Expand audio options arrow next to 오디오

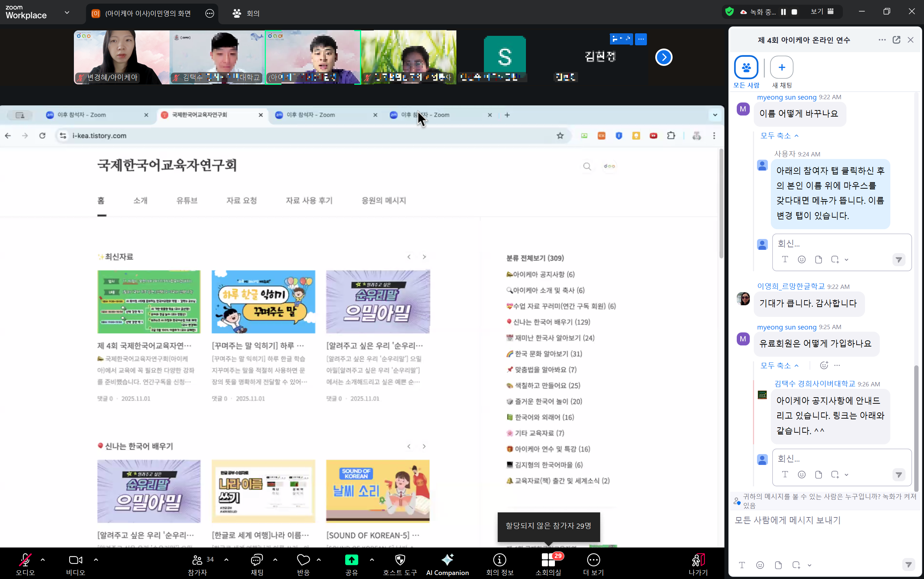pos(42,559)
